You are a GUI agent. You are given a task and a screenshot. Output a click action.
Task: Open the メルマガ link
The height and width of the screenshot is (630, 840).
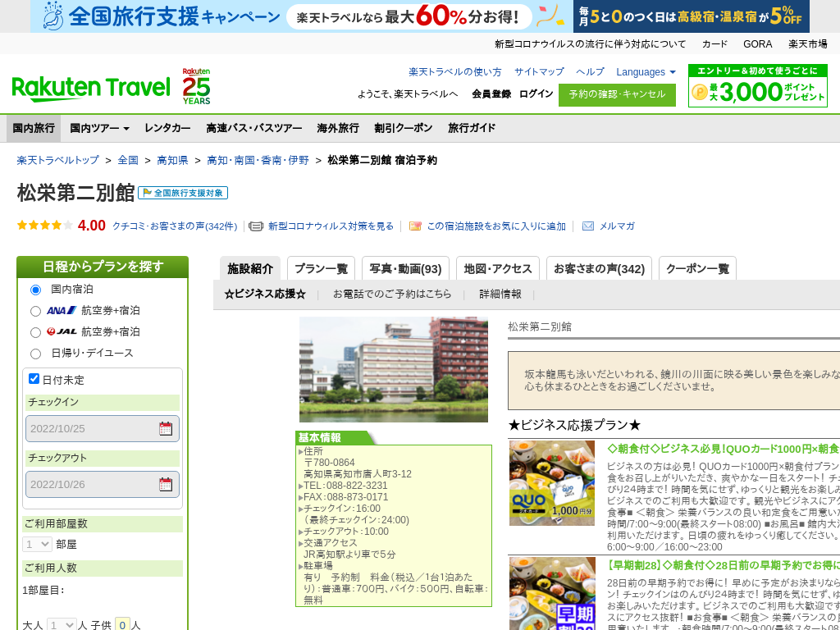[617, 226]
